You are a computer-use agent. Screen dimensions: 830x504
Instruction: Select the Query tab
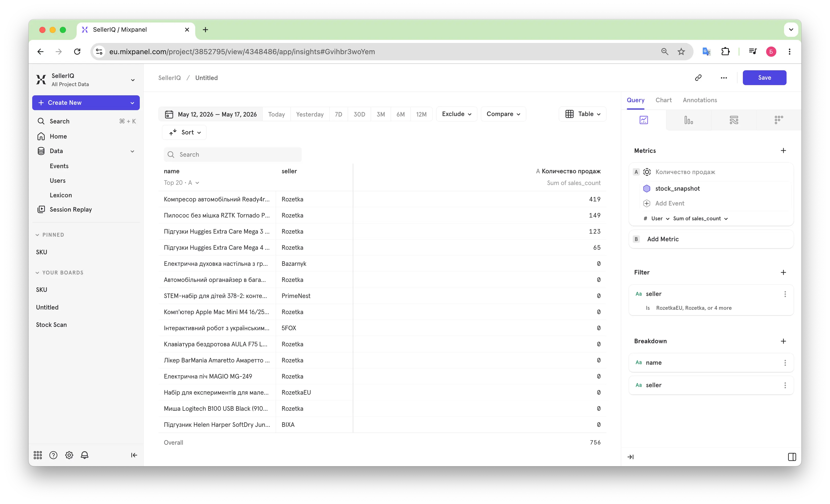635,100
